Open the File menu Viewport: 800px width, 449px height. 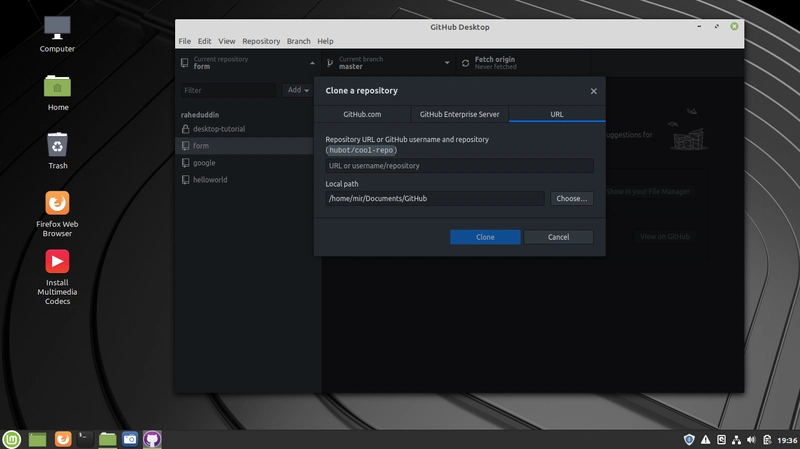pos(185,41)
